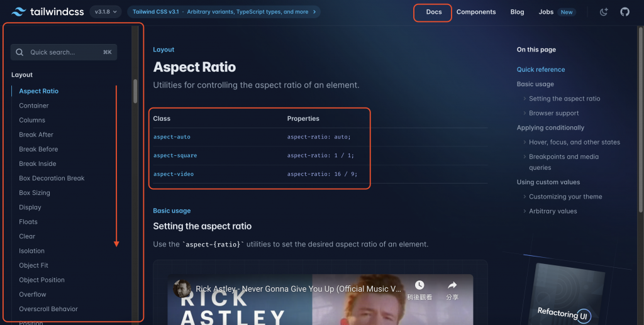Image resolution: width=644 pixels, height=325 pixels.
Task: Click the Tailwind CSS logo
Action: click(48, 11)
